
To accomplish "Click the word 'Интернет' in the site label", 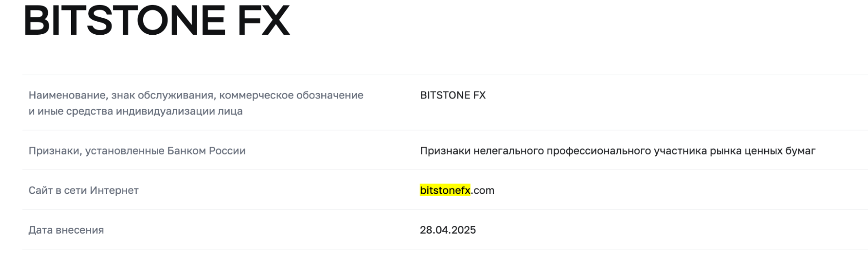I will coord(114,190).
